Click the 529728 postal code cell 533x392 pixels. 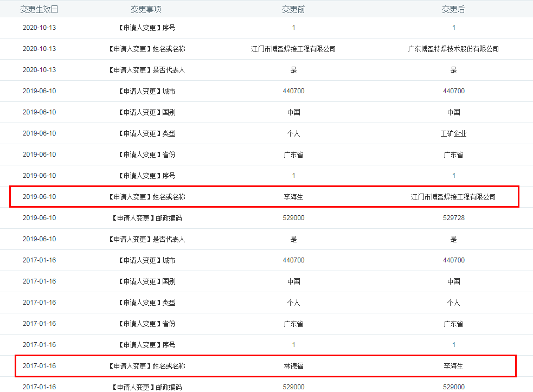coord(453,218)
